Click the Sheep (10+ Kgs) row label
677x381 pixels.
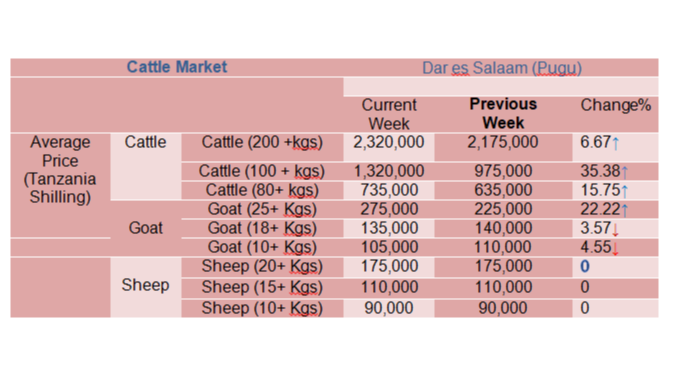coord(262,308)
